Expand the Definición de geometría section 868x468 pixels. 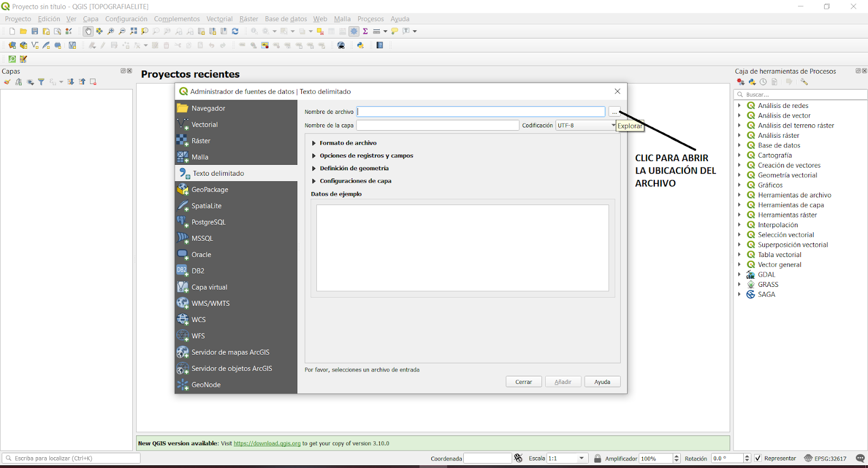coord(314,168)
